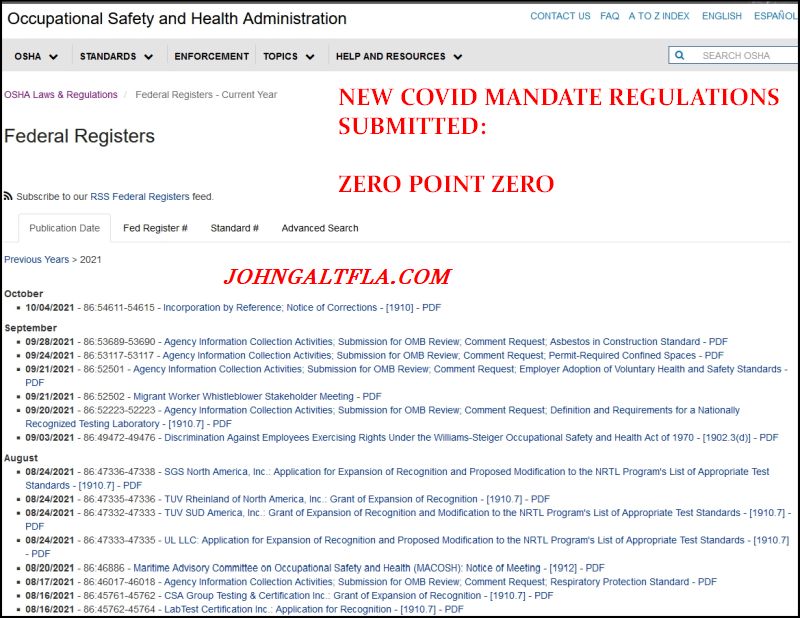Select the Publication Date tab
Viewport: 800px width, 618px height.
click(64, 228)
